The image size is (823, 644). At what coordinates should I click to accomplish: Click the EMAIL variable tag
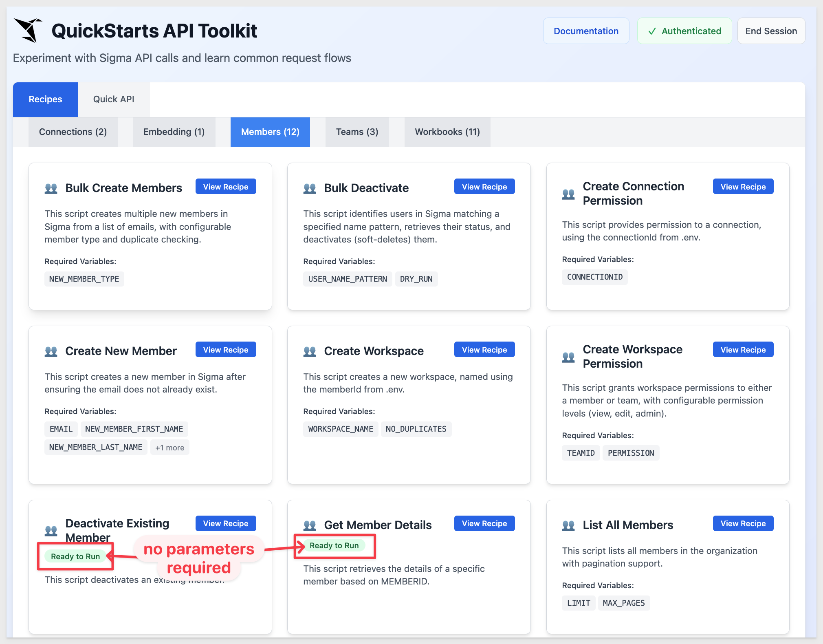61,429
